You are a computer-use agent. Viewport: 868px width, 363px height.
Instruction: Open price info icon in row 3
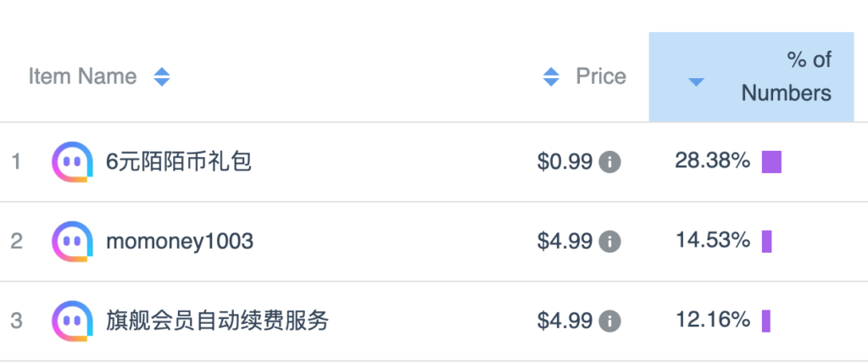[610, 321]
